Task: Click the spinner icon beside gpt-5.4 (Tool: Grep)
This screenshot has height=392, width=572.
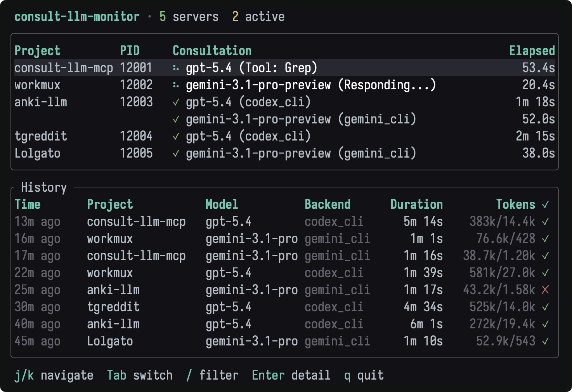Action: (176, 68)
